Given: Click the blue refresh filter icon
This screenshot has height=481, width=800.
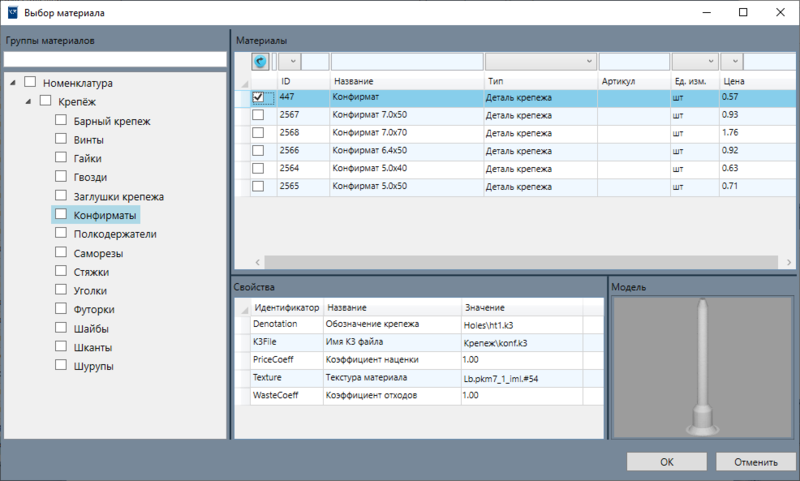Looking at the screenshot, I should (x=260, y=62).
